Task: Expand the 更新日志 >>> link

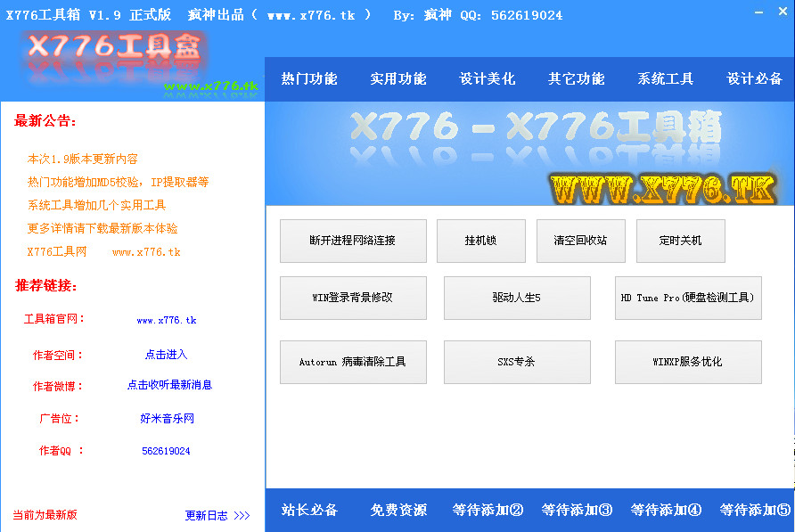Action: tap(217, 516)
